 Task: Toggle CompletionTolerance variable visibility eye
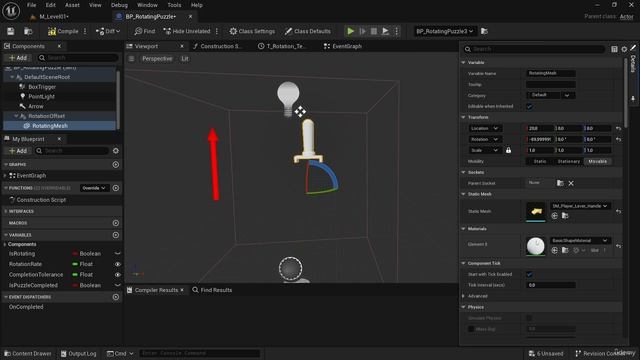[118, 275]
